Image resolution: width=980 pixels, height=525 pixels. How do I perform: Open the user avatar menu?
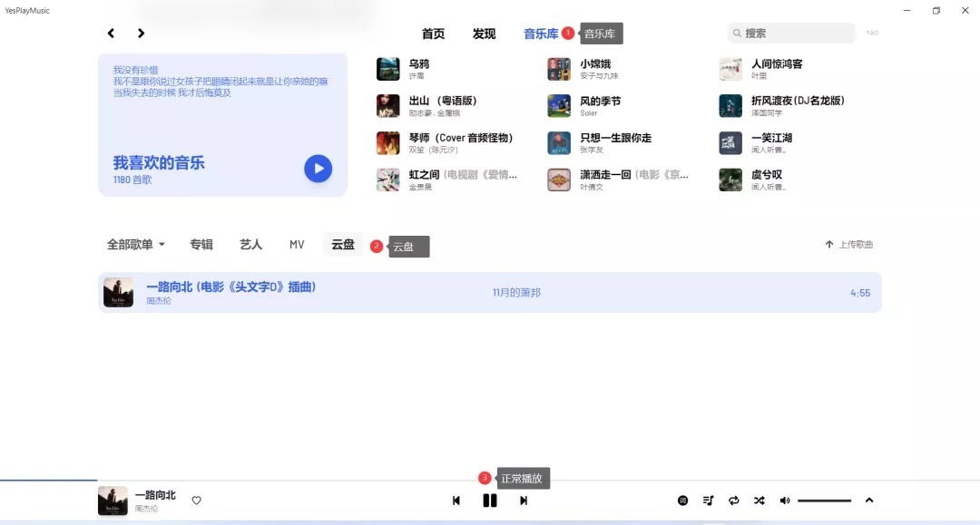coord(873,33)
